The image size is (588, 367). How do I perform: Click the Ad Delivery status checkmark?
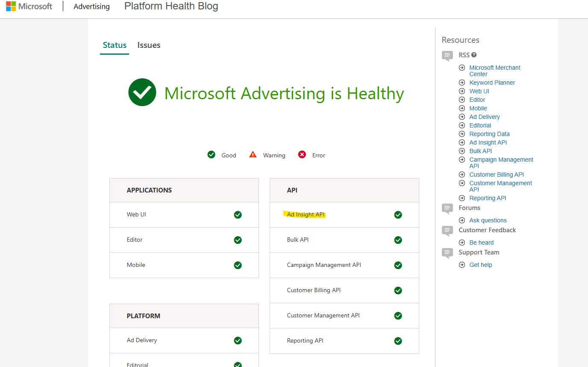[238, 340]
